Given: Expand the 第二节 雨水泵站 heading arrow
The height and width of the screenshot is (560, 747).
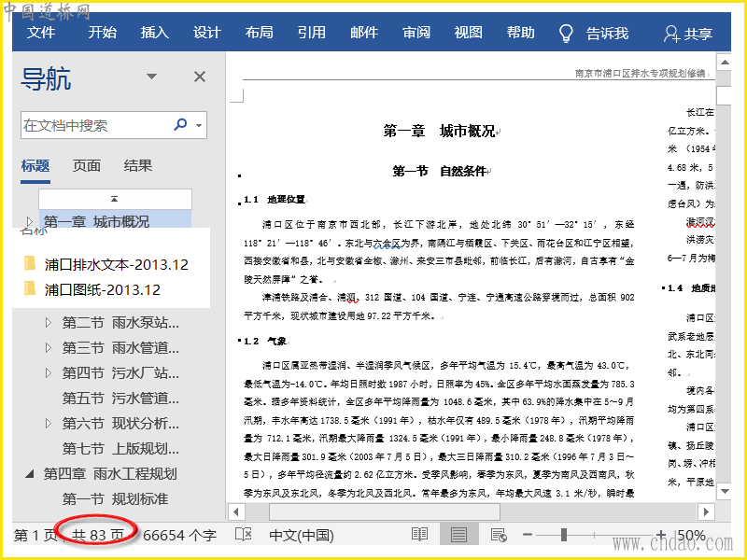Looking at the screenshot, I should [x=49, y=323].
